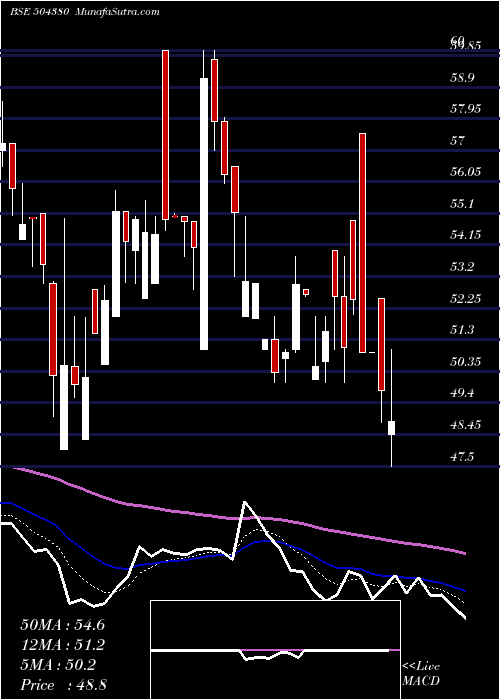Screen dimensions: 500x700
Task: Click the 'MunafaSutra.com' title text
Action: [x=118, y=12]
